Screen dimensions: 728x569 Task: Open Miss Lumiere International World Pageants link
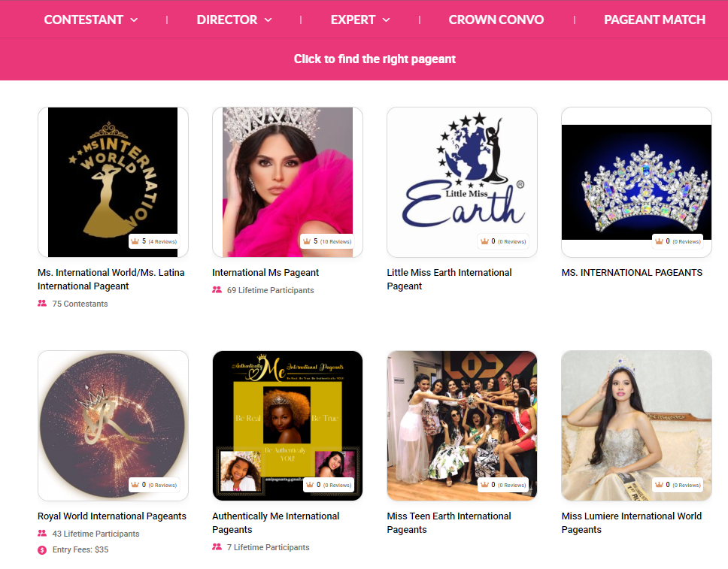pyautogui.click(x=632, y=522)
